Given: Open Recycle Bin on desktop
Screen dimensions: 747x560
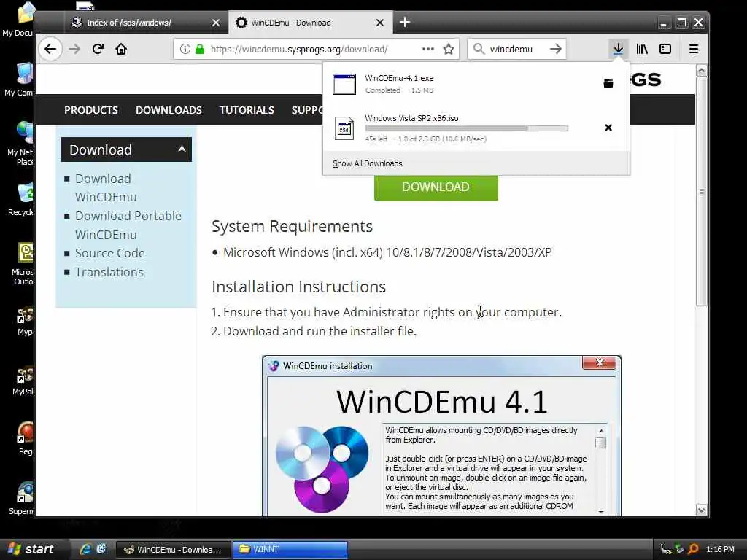Looking at the screenshot, I should coord(20,199).
